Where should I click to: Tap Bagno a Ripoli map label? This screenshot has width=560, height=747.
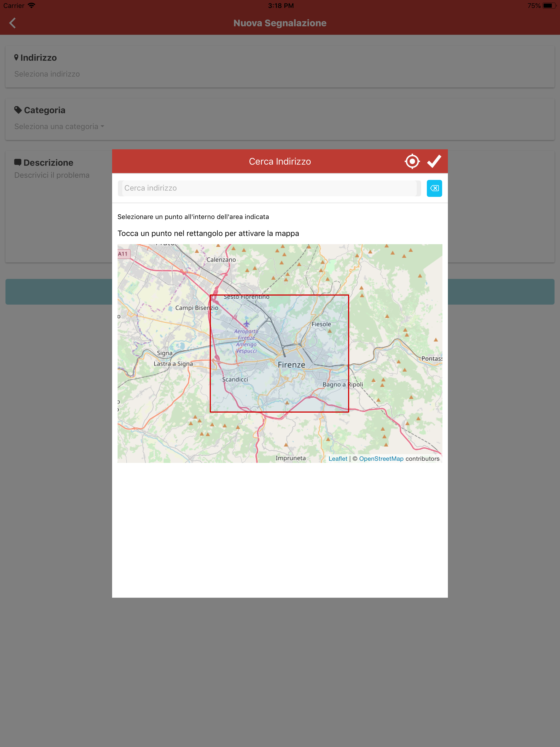pos(343,384)
